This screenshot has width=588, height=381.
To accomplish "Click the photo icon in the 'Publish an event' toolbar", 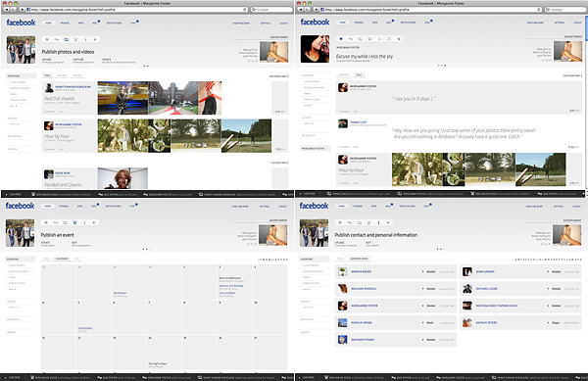I will pos(66,222).
